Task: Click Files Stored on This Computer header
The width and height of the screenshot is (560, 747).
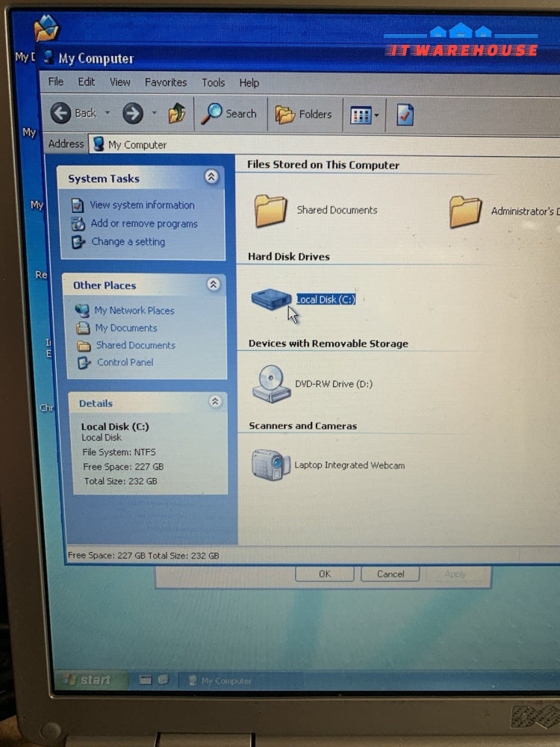Action: [x=323, y=165]
